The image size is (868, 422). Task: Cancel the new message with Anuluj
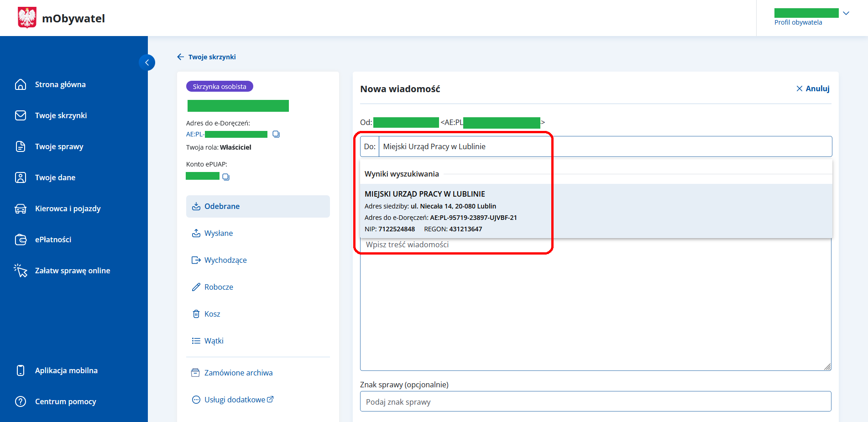click(813, 89)
